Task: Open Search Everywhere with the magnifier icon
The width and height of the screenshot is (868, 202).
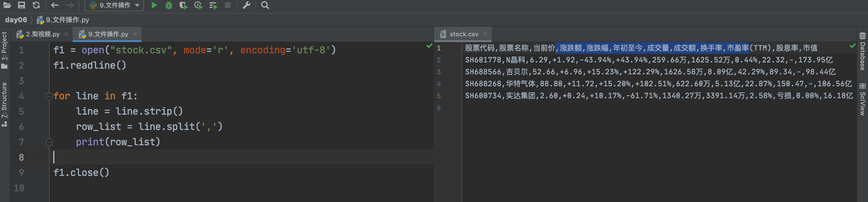Action: [x=265, y=5]
